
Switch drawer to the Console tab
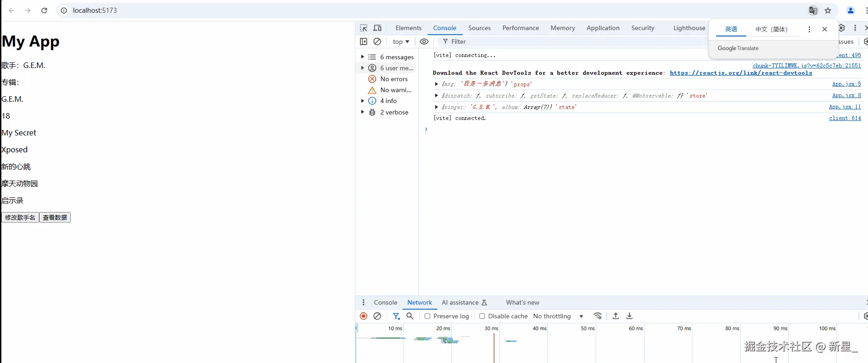[385, 302]
